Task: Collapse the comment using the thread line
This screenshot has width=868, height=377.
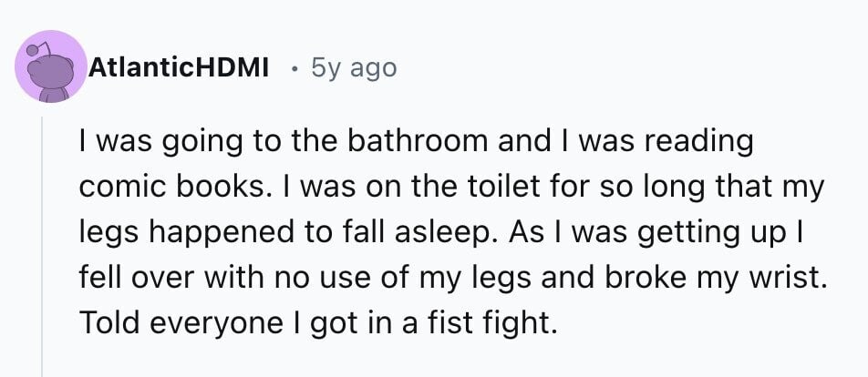Action: coord(43,246)
